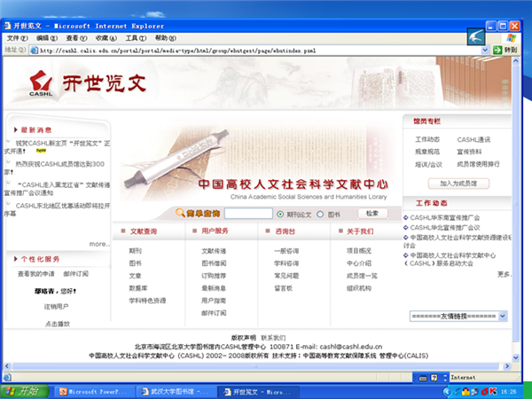Click the 加入为成员馆 button
This screenshot has width=532, height=399.
458,184
